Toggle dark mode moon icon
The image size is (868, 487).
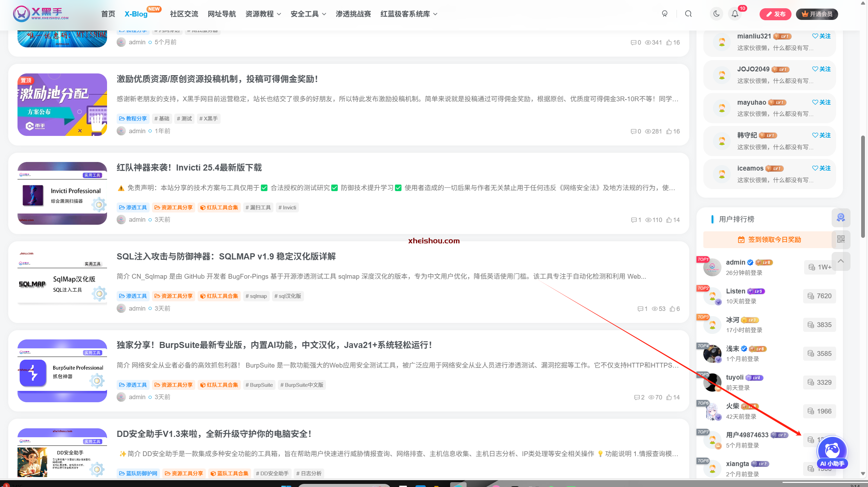(x=716, y=14)
